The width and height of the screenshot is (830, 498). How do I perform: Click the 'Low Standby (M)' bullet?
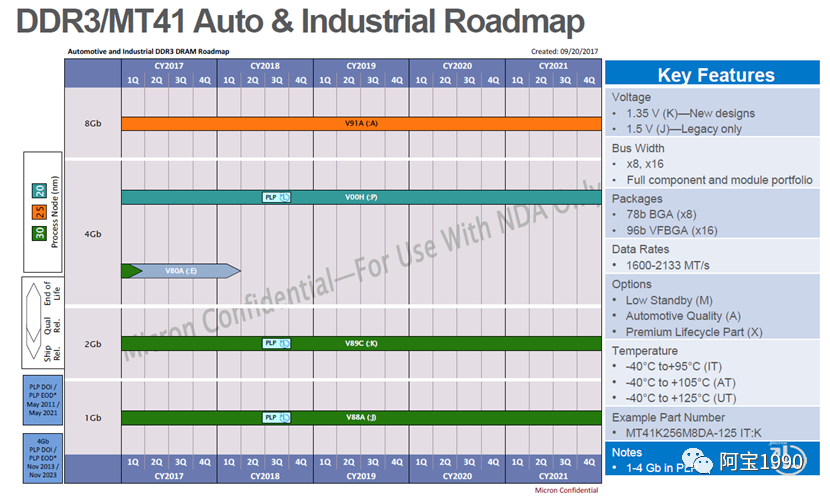(x=669, y=301)
